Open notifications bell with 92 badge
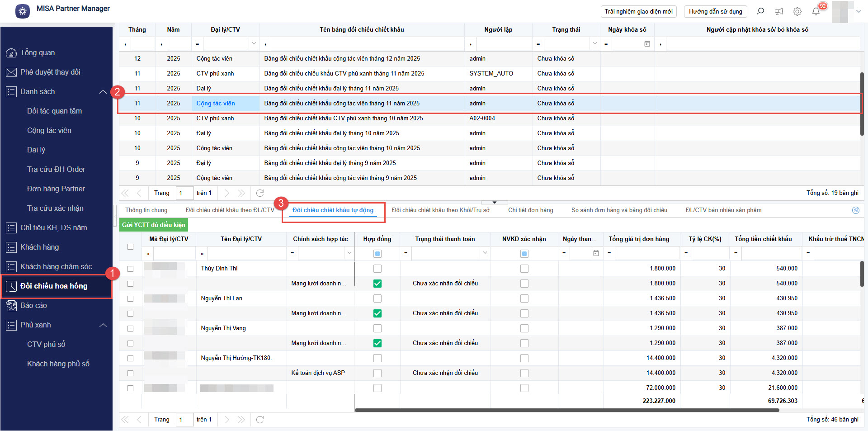 click(x=816, y=11)
